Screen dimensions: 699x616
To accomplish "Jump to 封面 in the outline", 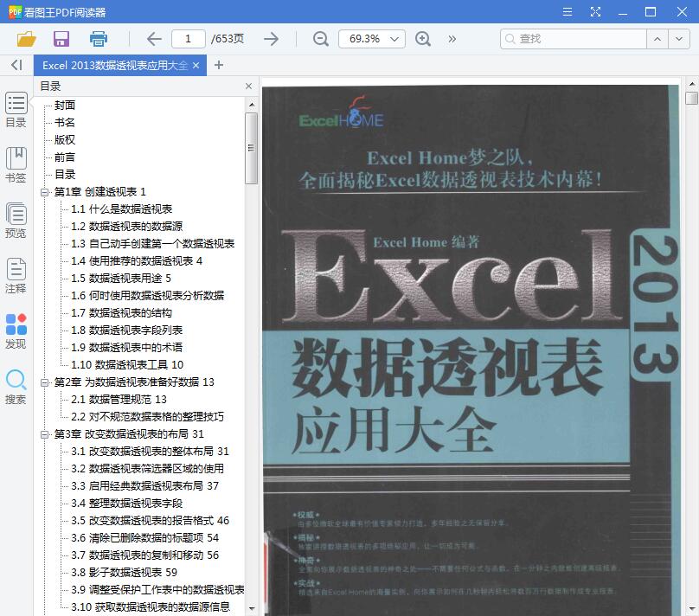I will [65, 106].
